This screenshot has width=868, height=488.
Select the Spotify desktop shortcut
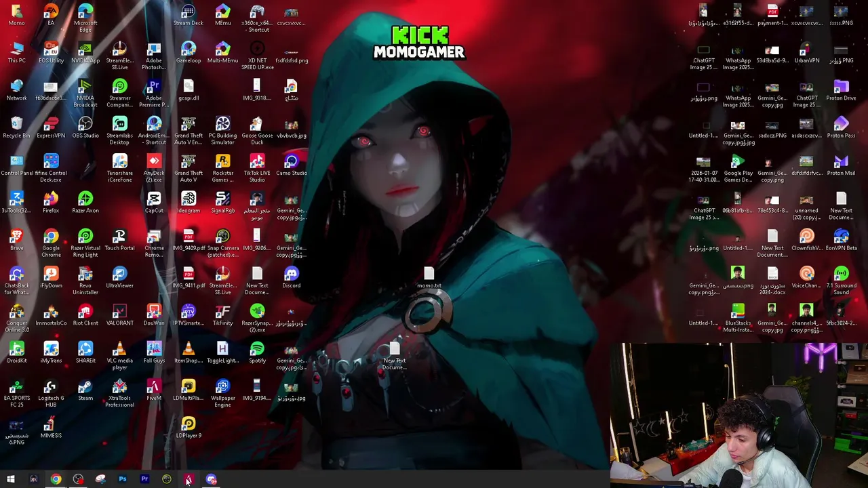click(x=257, y=352)
